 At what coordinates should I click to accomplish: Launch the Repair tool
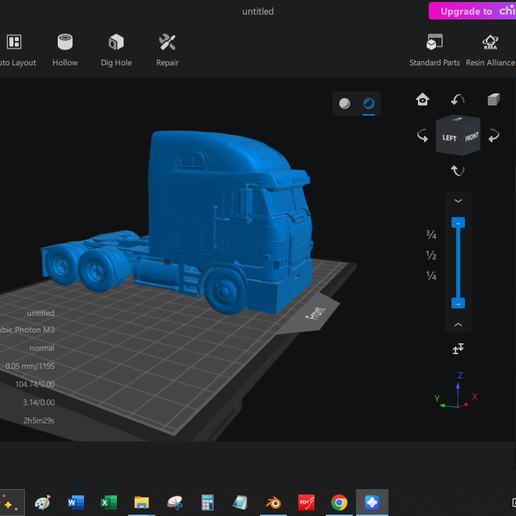[x=167, y=50]
